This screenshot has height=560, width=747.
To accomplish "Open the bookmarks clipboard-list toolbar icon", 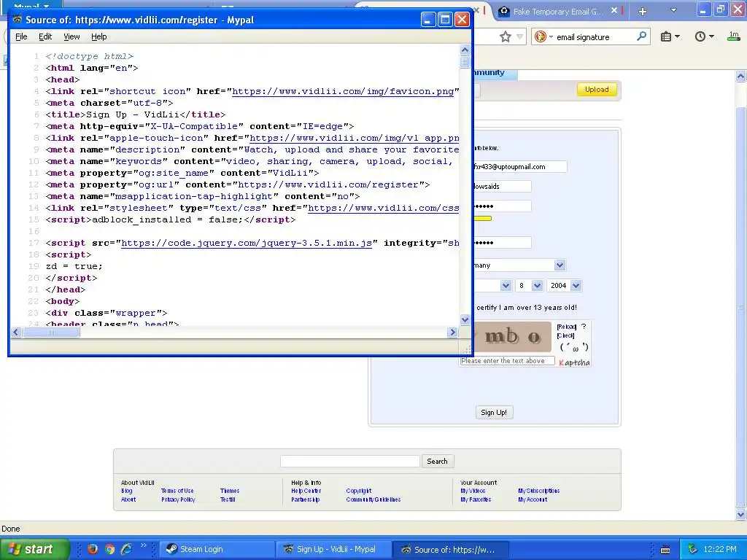I will 666,36.
